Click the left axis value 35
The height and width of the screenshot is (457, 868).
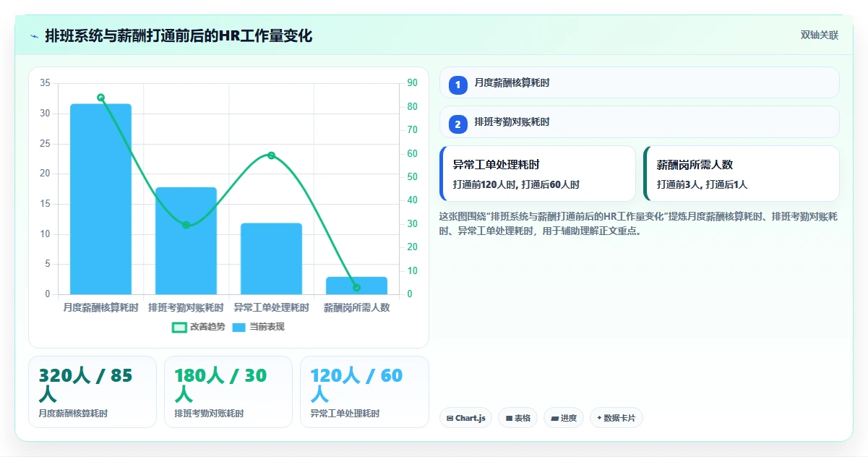point(45,83)
